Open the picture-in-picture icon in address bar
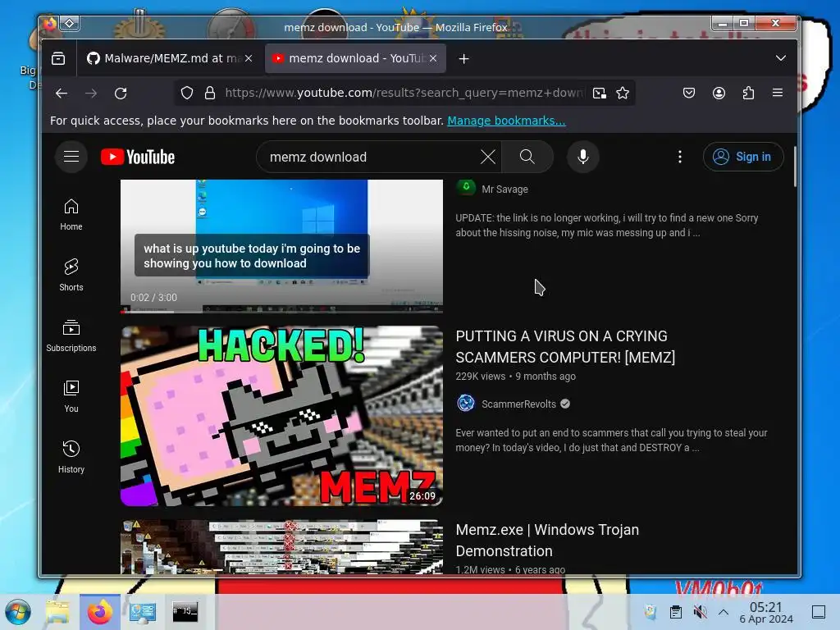Image resolution: width=840 pixels, height=630 pixels. click(x=600, y=94)
